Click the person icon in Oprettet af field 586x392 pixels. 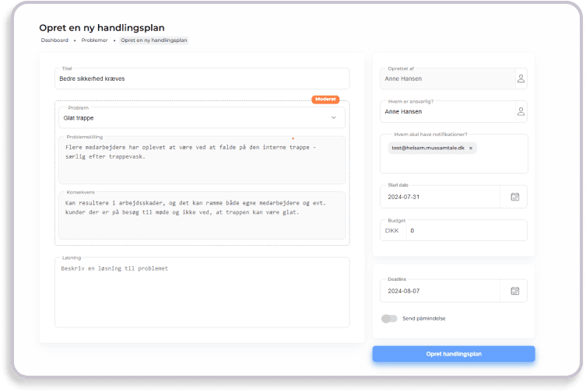(x=521, y=79)
